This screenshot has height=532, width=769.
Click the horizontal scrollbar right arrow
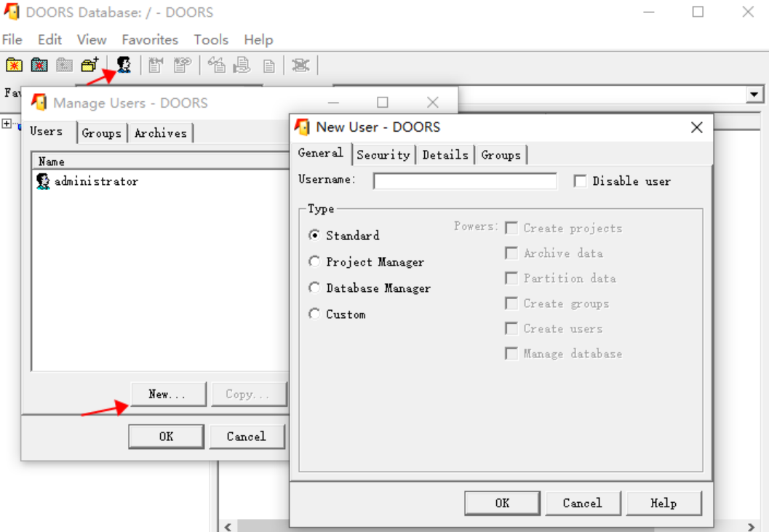point(751,527)
